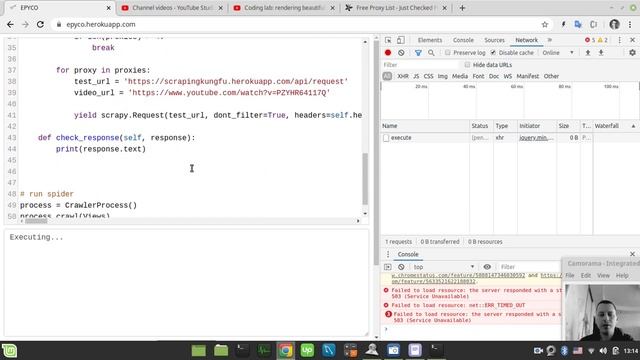
Task: Switch to the Sources tab
Action: click(494, 40)
